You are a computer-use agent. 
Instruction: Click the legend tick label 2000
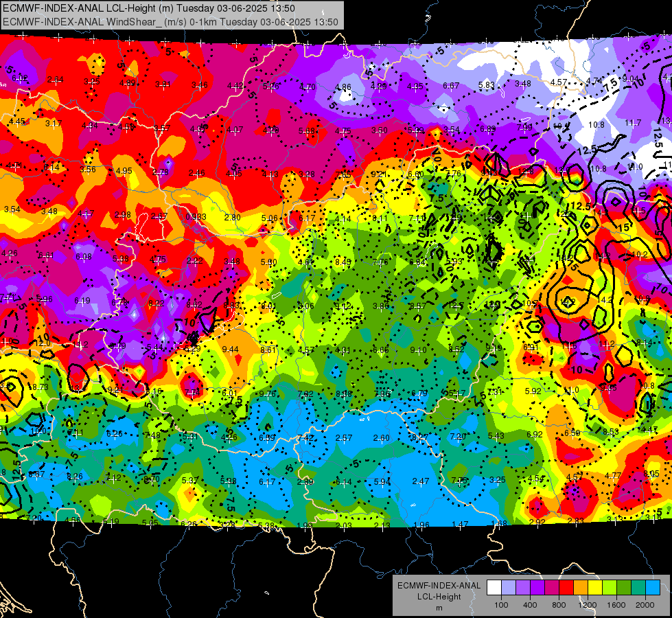coord(645,605)
